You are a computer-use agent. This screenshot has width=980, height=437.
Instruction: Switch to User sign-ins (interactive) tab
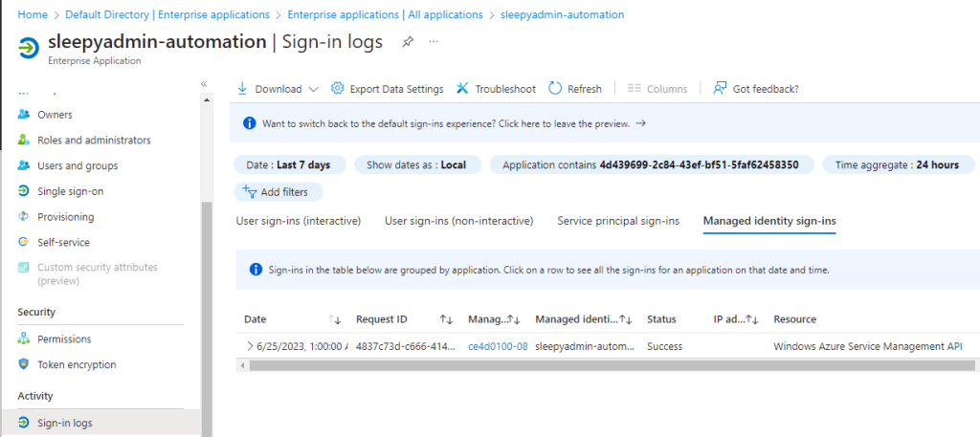tap(298, 221)
